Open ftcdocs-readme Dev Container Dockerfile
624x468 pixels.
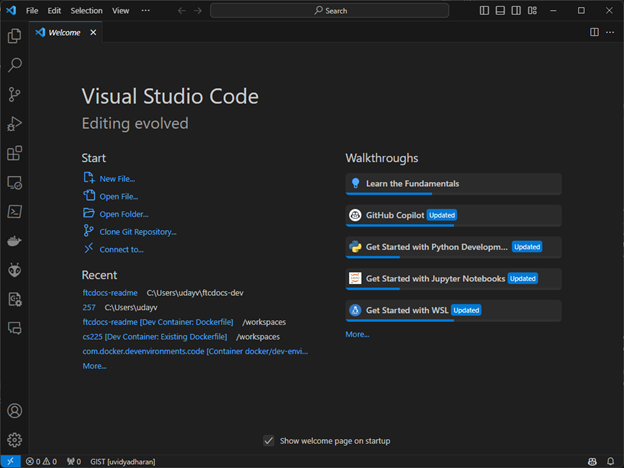click(158, 322)
